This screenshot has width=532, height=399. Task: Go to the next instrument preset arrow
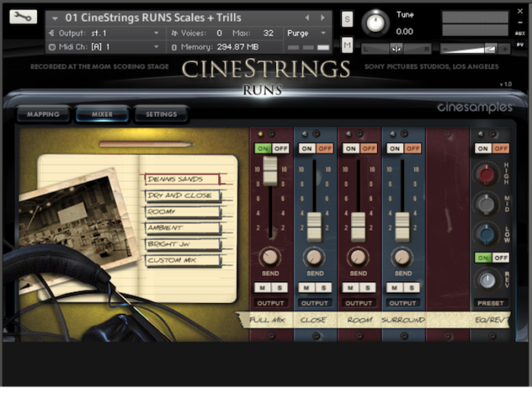(x=322, y=17)
